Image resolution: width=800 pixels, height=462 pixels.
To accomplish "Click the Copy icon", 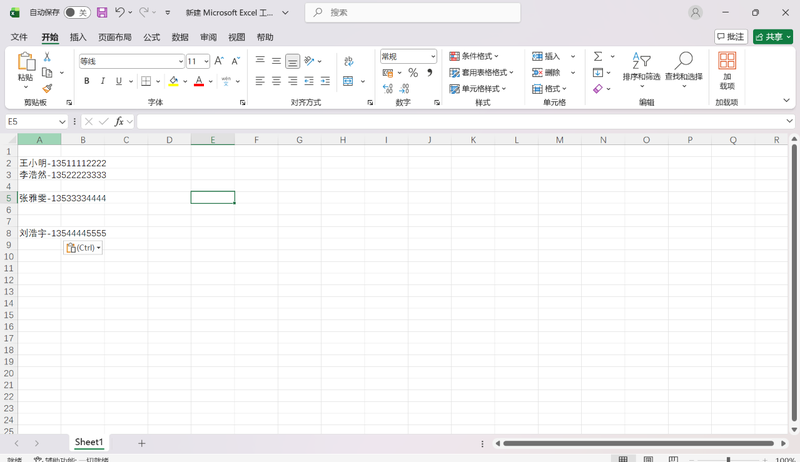I will (47, 72).
